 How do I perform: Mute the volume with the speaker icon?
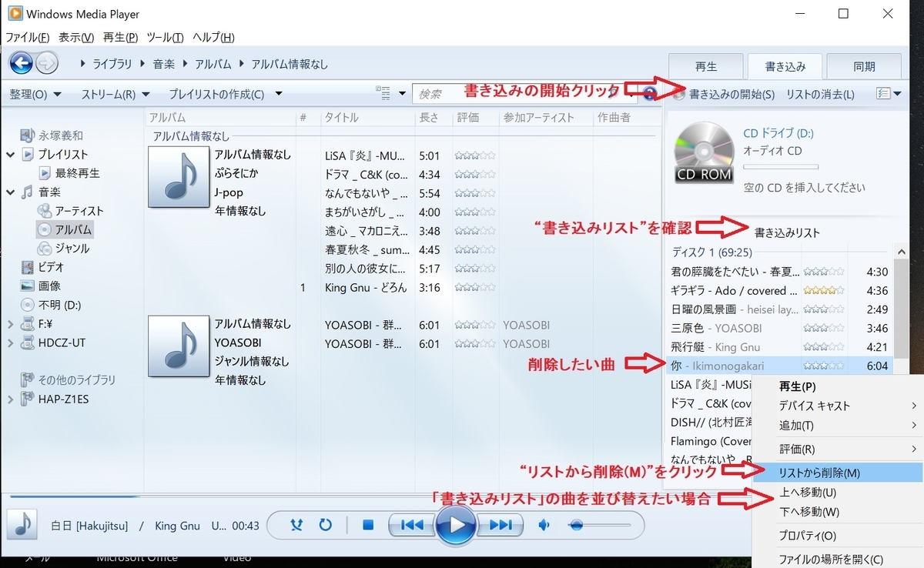coord(544,525)
